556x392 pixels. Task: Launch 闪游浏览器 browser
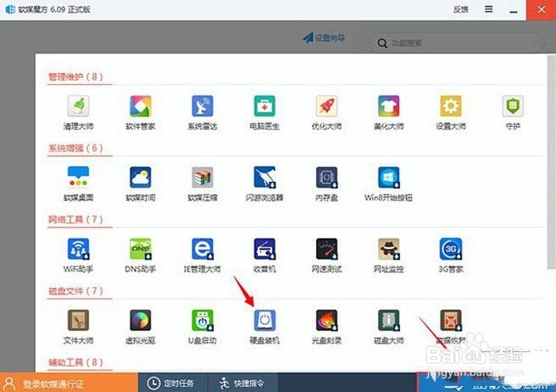pyautogui.click(x=264, y=184)
